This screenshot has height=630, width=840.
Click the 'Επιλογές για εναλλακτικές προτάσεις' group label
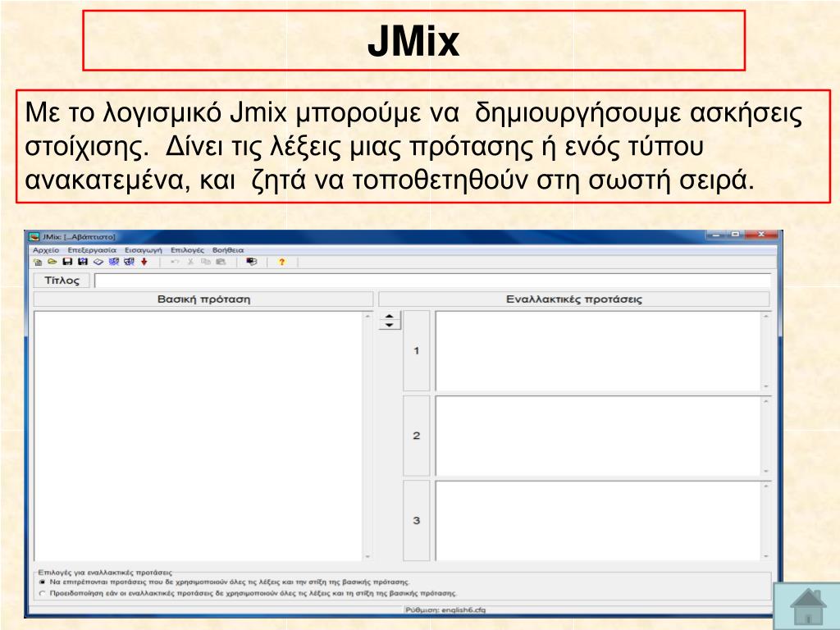pyautogui.click(x=105, y=572)
